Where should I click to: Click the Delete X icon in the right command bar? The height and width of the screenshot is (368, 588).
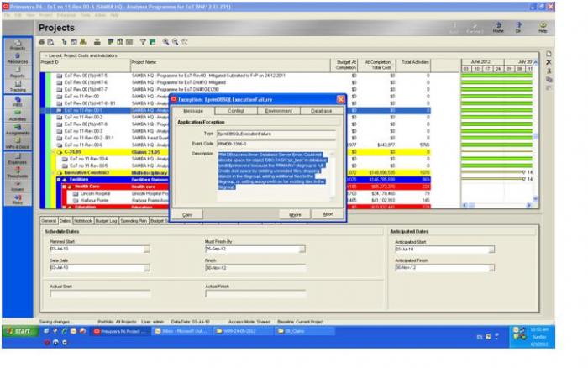coord(549,62)
